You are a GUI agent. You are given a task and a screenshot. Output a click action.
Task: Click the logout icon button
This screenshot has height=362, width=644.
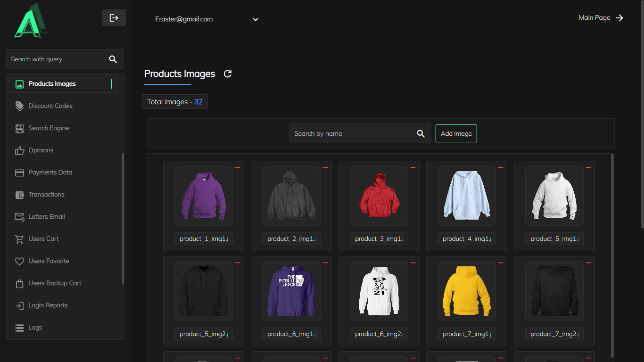pos(114,18)
